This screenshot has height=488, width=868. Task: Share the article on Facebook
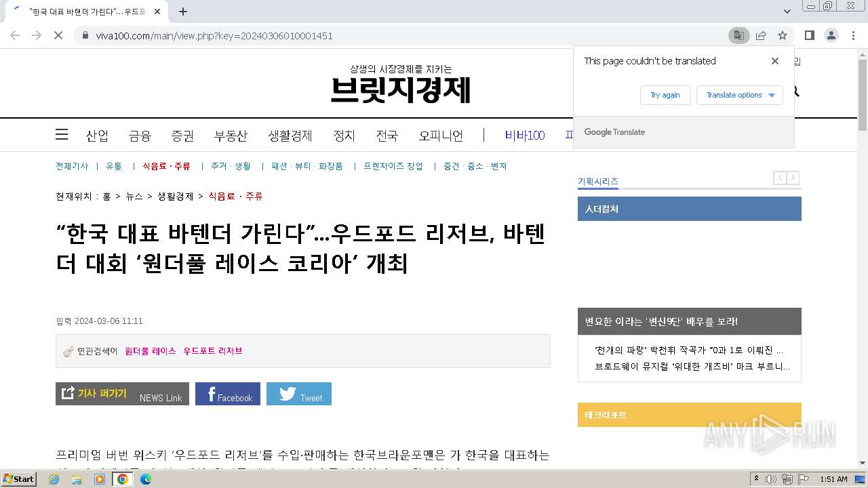click(x=228, y=394)
